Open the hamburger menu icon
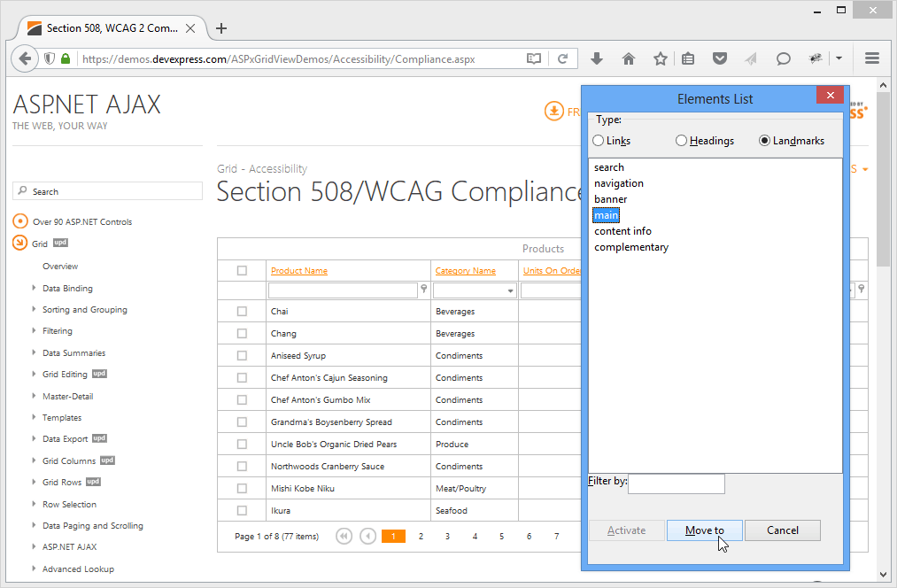Viewport: 897px width, 588px height. pos(872,58)
